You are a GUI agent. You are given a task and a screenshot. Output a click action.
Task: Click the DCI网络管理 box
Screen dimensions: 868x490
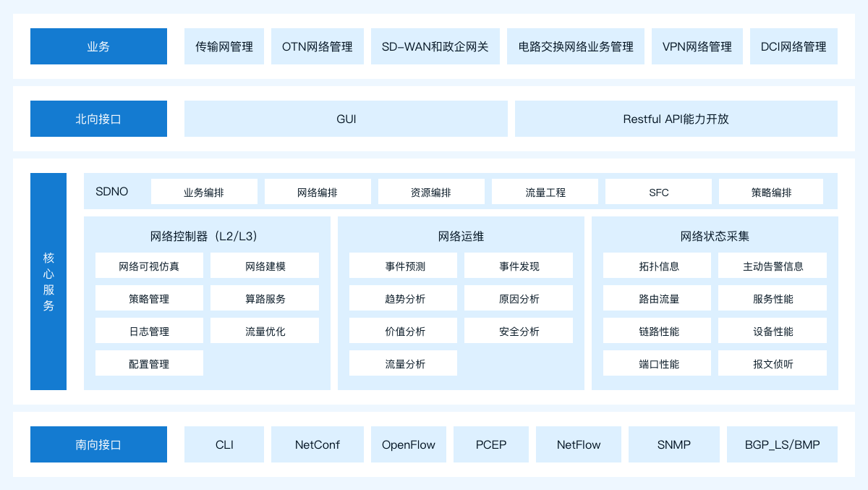tap(793, 46)
